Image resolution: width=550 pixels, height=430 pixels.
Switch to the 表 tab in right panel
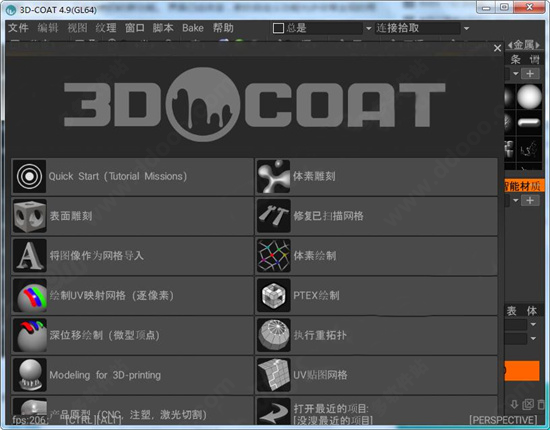(x=512, y=311)
